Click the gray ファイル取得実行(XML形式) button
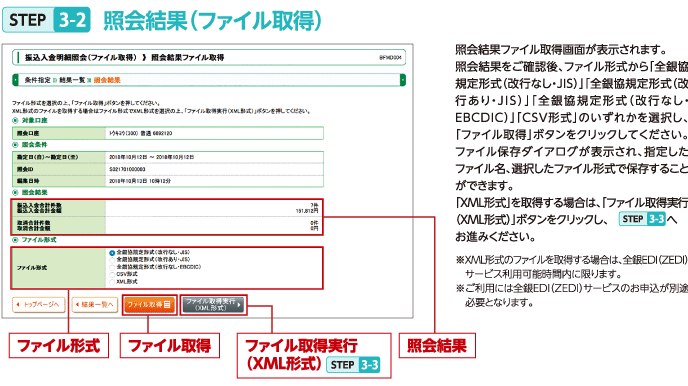688x386 pixels. pyautogui.click(x=213, y=304)
